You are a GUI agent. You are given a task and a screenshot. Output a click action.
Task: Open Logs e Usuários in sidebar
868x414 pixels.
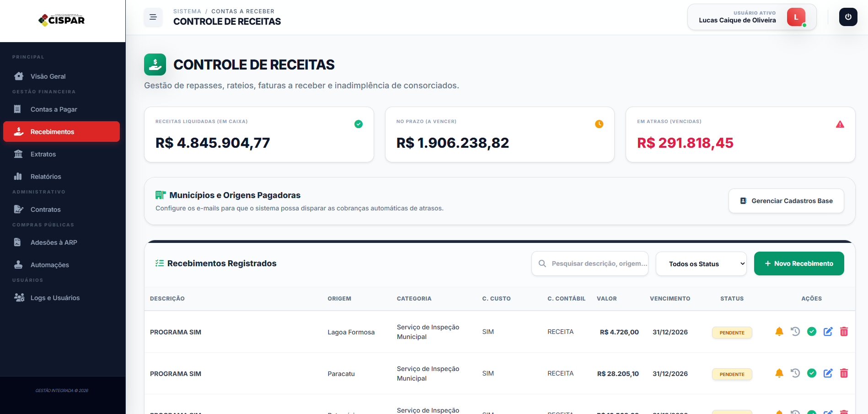(61, 298)
